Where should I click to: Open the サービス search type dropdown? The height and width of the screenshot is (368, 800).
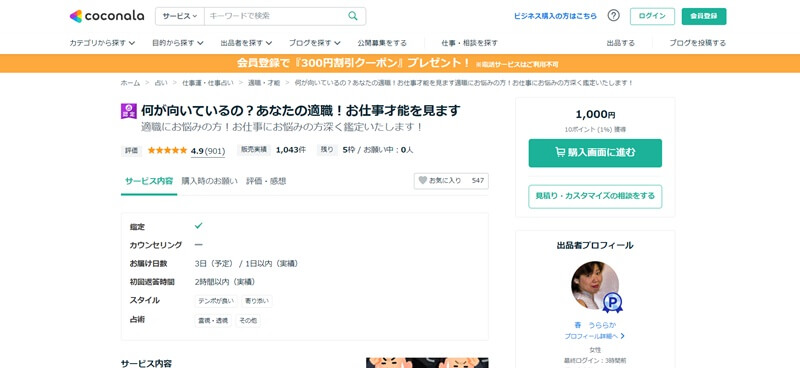(180, 16)
